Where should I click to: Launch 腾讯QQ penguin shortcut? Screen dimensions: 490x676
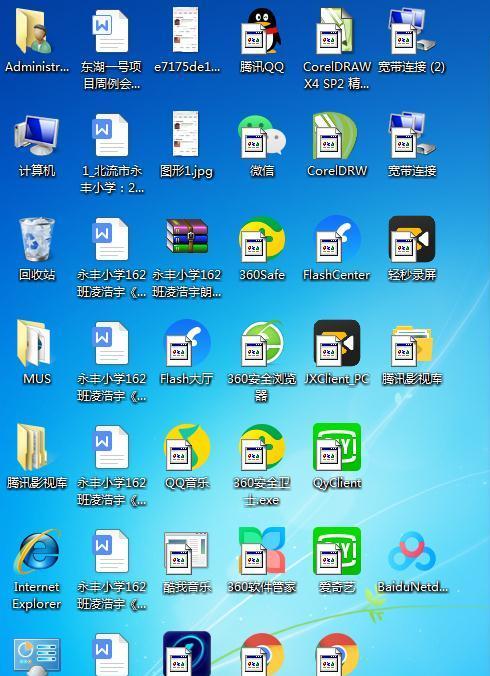point(262,31)
